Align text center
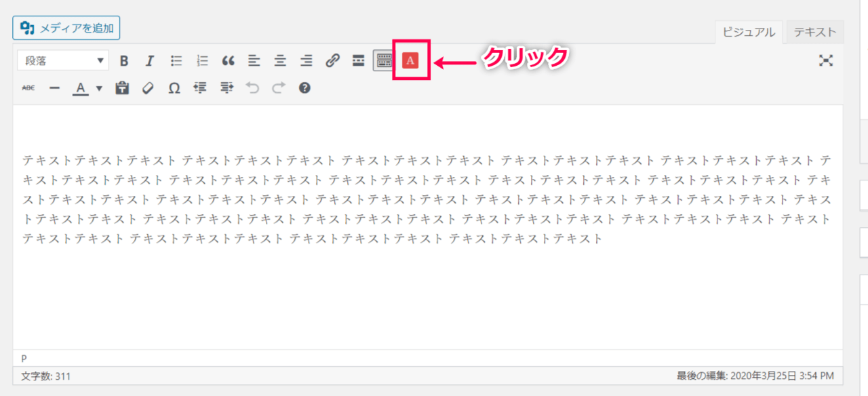 [280, 60]
